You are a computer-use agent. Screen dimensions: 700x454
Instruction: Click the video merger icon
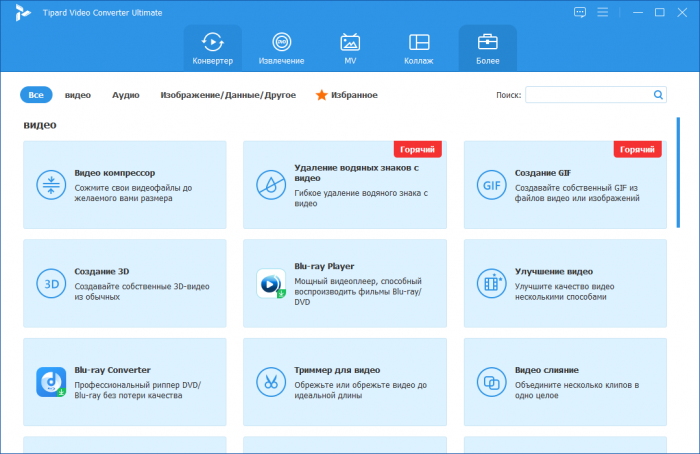[x=491, y=381]
